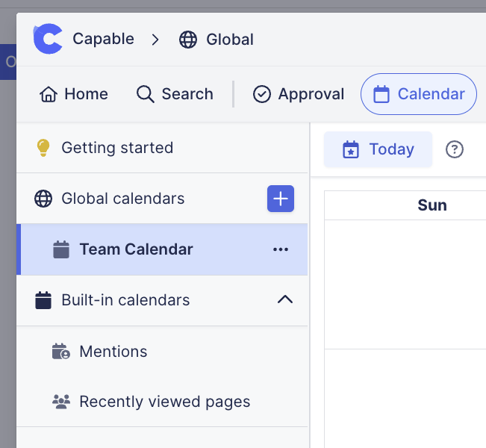486x448 pixels.
Task: Select Team Calendar in the sidebar
Action: 136,249
